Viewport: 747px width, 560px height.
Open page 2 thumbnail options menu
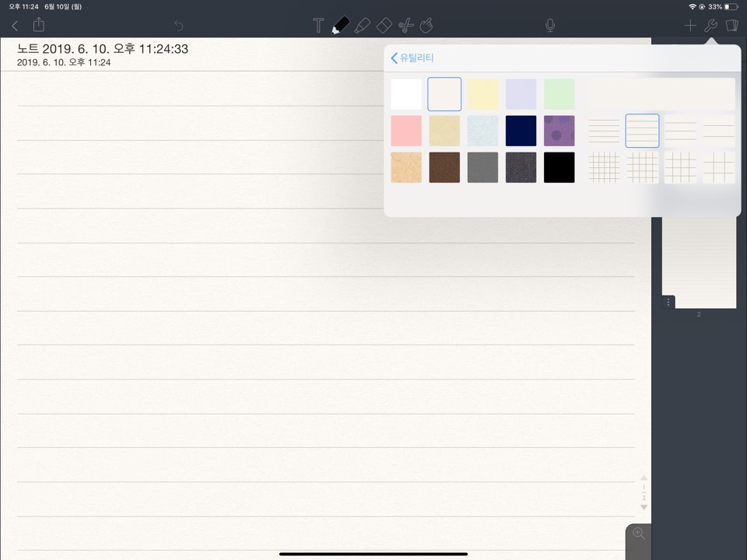coord(668,303)
